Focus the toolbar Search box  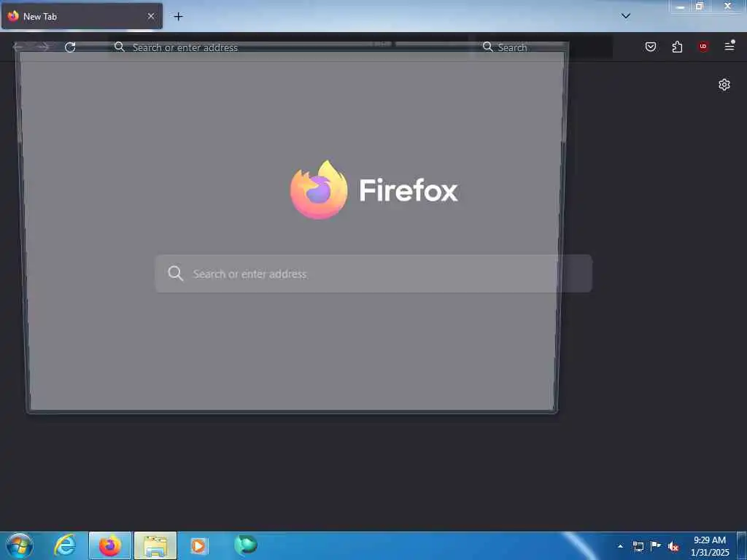coord(544,47)
